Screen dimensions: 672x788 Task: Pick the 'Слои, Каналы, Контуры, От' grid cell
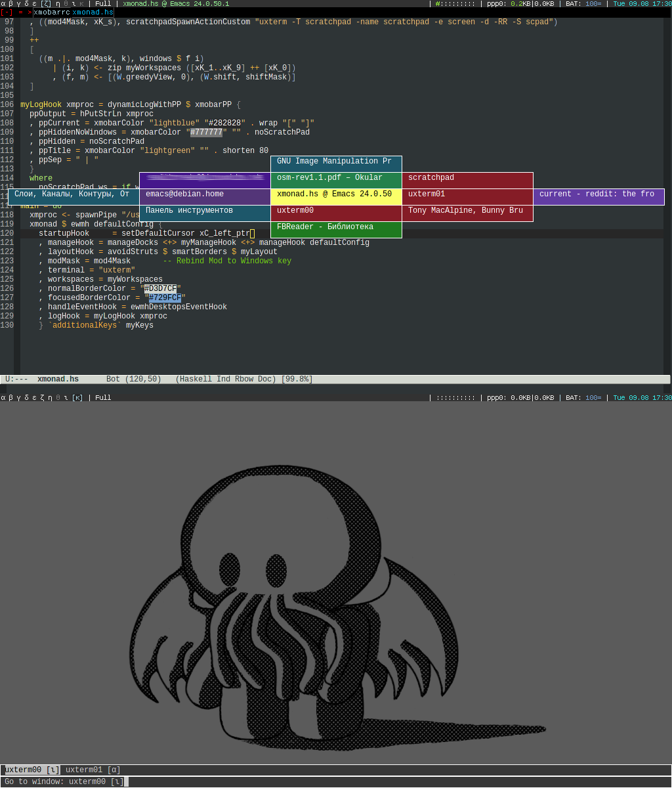[x=73, y=197]
